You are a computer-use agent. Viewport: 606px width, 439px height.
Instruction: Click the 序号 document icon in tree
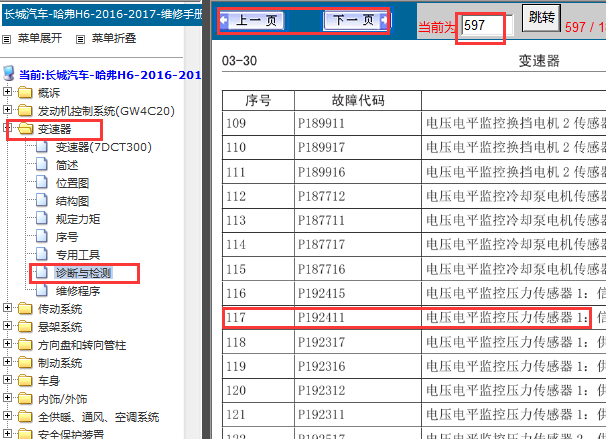(42, 237)
